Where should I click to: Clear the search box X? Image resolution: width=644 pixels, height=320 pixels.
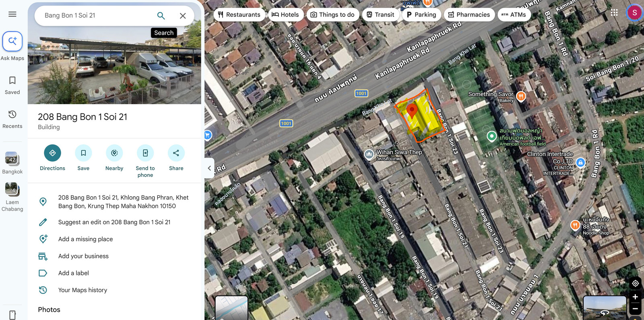183,16
